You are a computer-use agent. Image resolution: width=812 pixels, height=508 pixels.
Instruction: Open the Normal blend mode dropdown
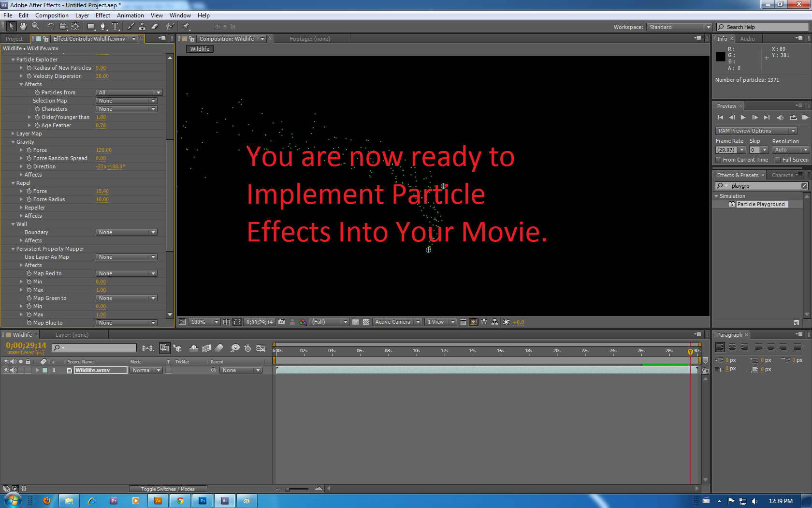coord(146,370)
